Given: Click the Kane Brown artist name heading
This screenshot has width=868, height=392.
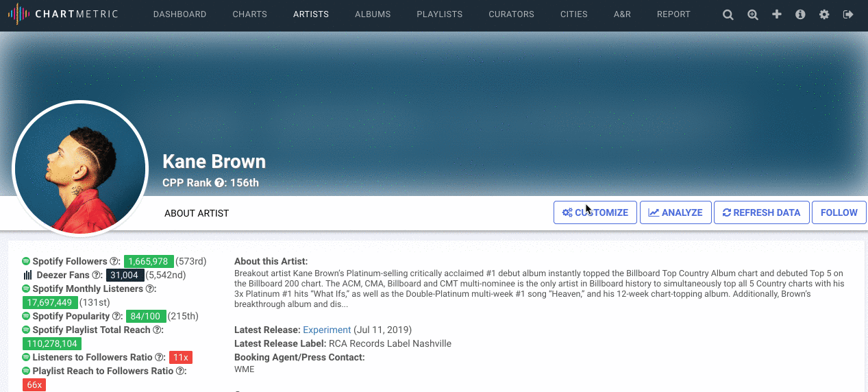Looking at the screenshot, I should point(214,162).
